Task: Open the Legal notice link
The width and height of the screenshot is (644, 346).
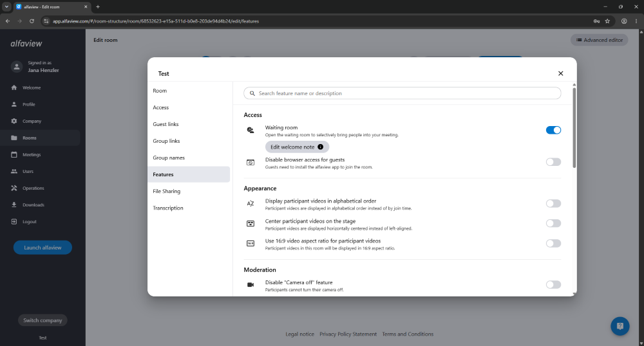Action: pos(300,334)
